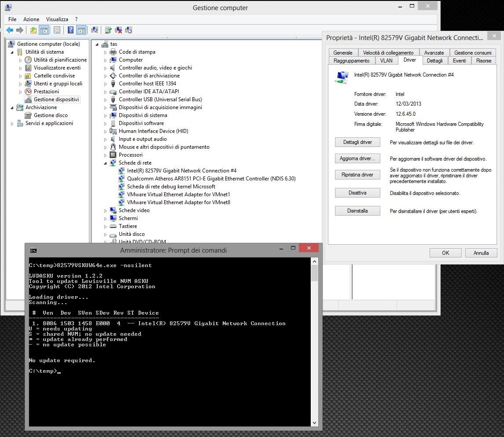Open the Visualizza menu

(57, 19)
